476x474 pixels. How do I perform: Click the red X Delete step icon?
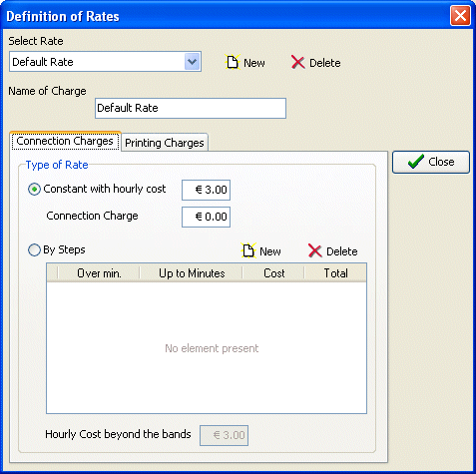314,250
